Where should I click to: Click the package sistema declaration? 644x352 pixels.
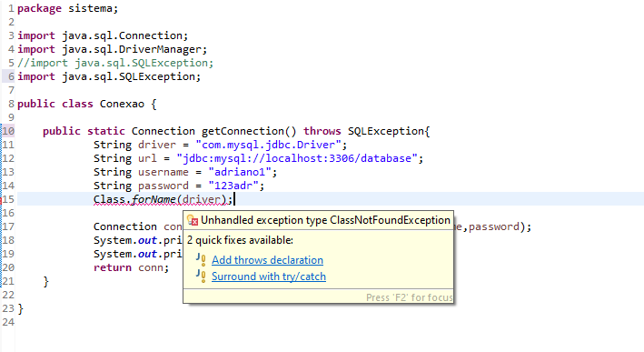click(68, 8)
